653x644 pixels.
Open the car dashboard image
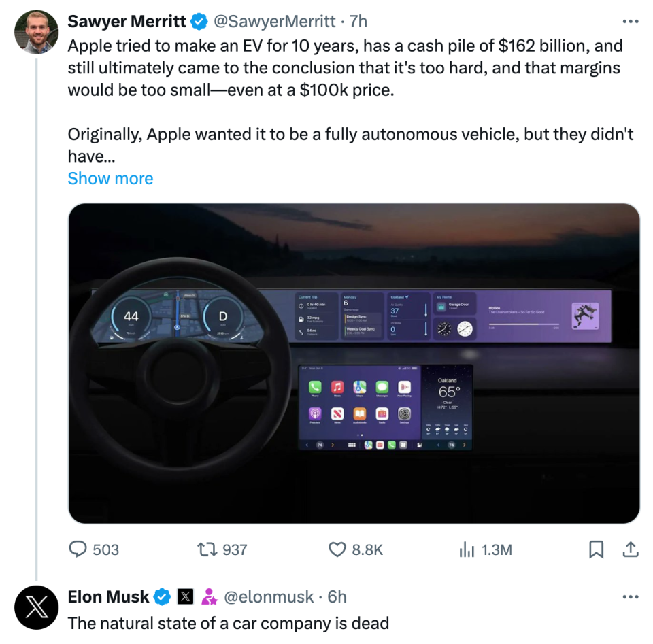coord(354,363)
